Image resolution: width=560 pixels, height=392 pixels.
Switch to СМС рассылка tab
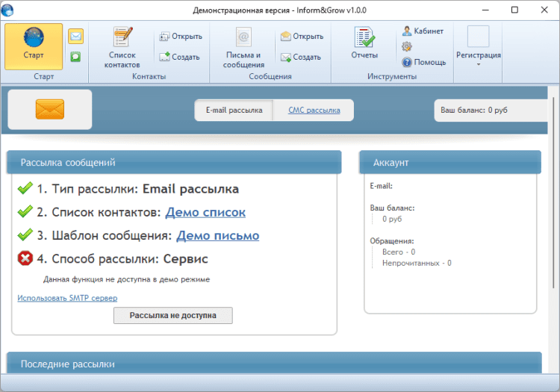tap(314, 111)
